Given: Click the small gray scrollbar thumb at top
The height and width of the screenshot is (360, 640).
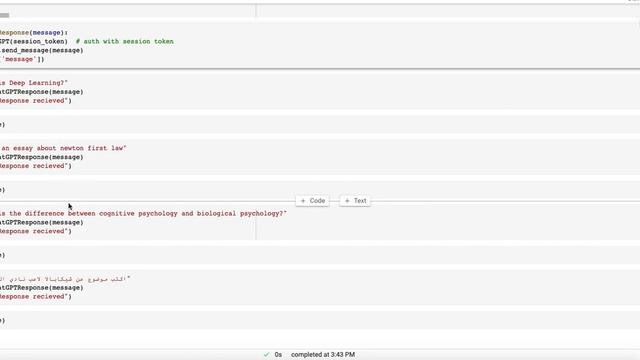Looking at the screenshot, I should tap(4, 15).
